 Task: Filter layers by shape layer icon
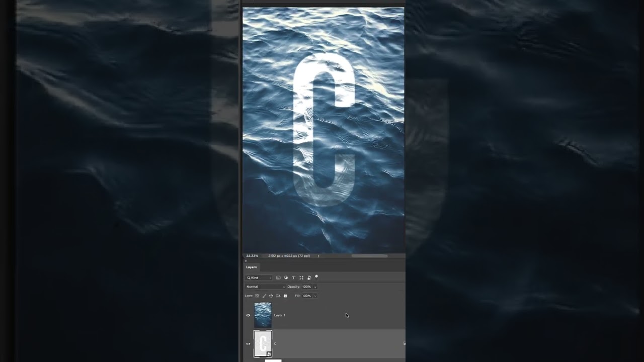click(301, 278)
